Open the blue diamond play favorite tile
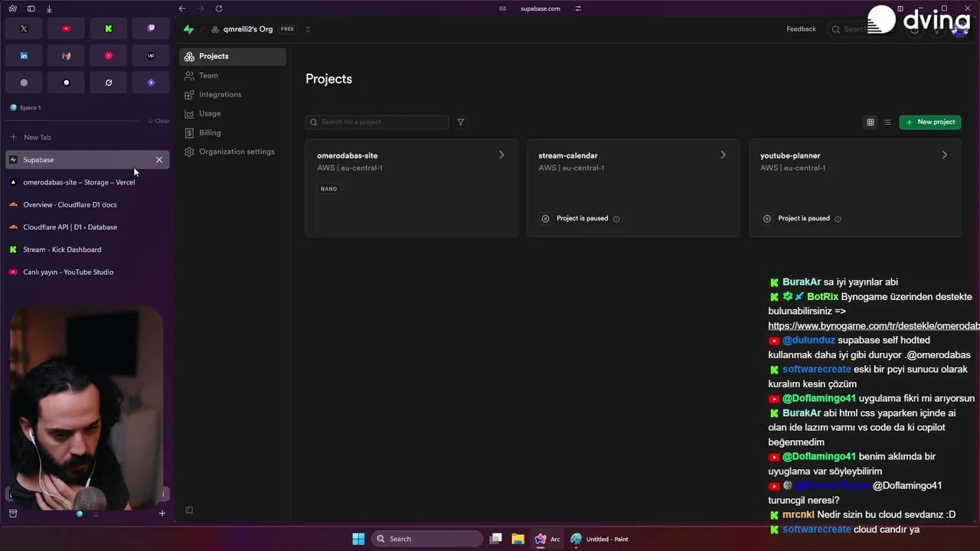The height and width of the screenshot is (551, 980). (x=151, y=83)
